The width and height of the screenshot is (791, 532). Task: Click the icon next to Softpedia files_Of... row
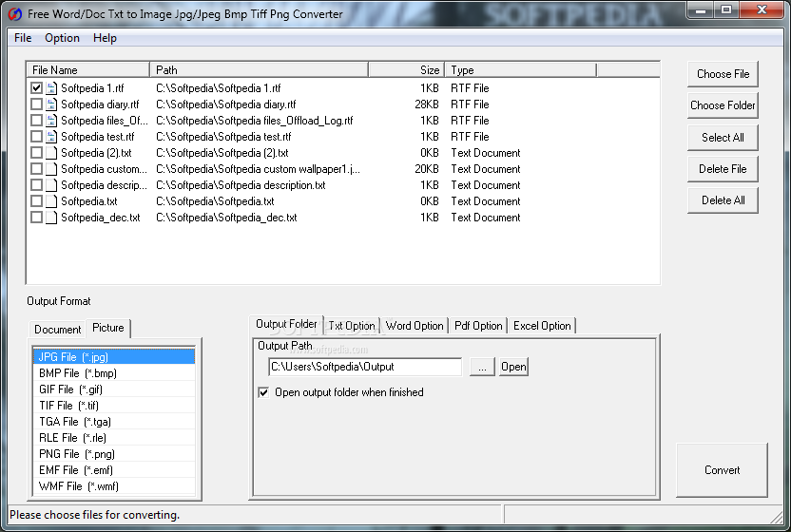(x=51, y=121)
